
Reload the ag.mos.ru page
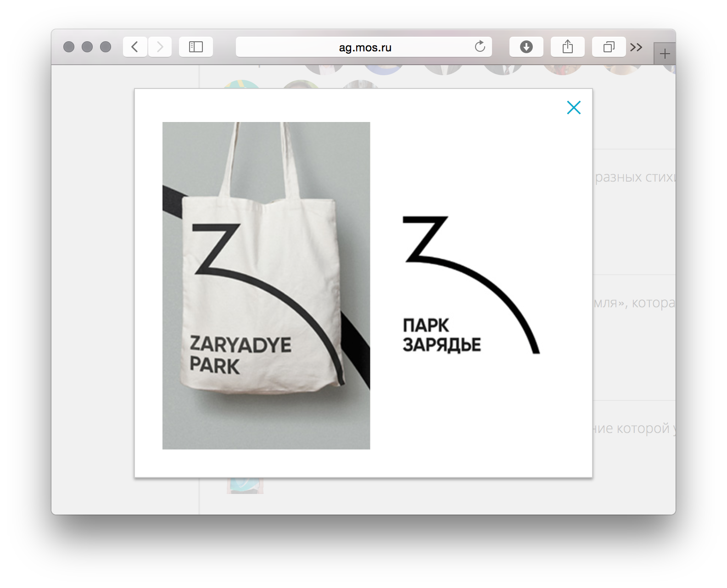[x=480, y=47]
